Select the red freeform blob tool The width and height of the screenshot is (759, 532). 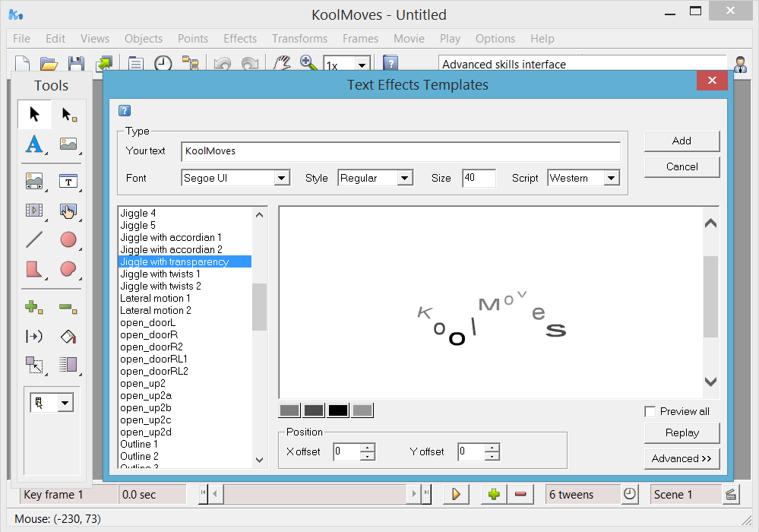[68, 269]
